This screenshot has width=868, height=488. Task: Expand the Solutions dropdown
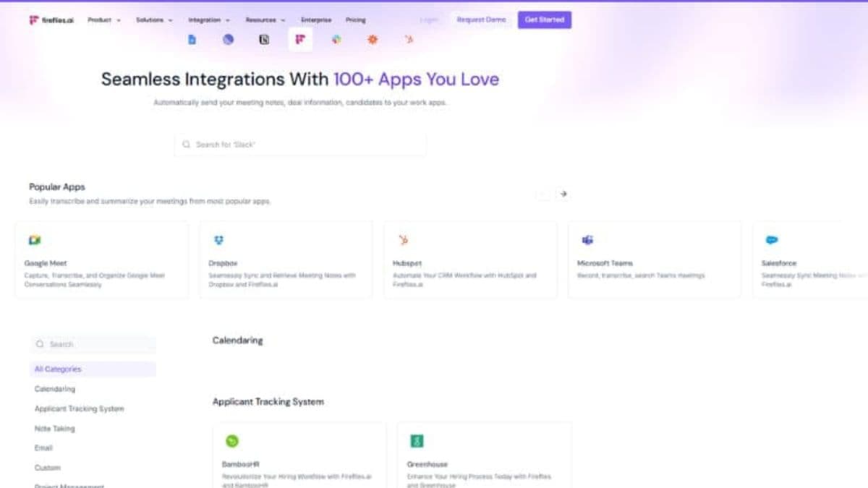coord(154,20)
